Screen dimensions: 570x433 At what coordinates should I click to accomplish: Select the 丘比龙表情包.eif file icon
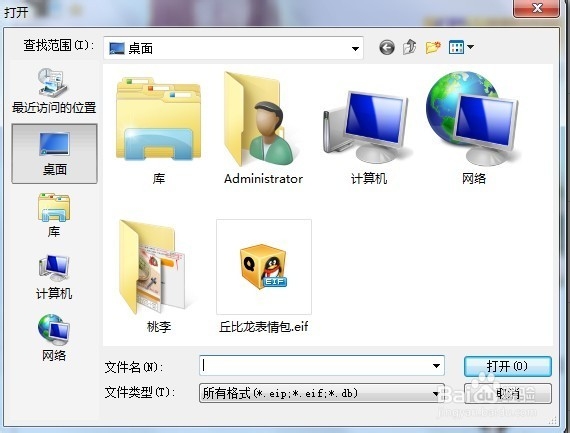click(x=264, y=266)
